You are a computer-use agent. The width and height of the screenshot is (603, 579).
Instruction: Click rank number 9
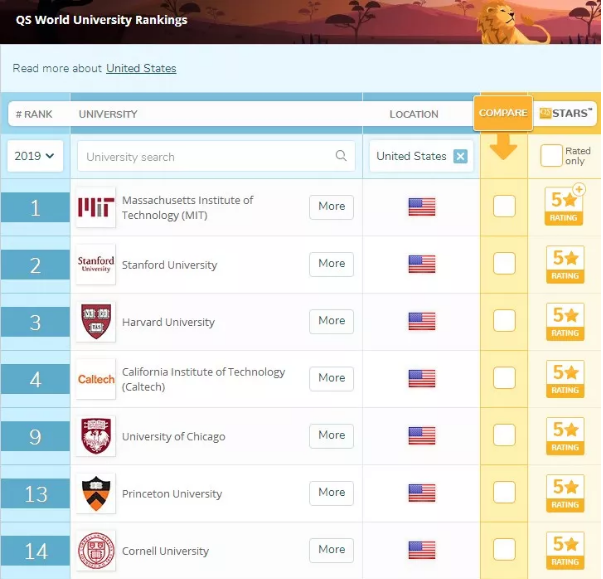[x=35, y=437]
